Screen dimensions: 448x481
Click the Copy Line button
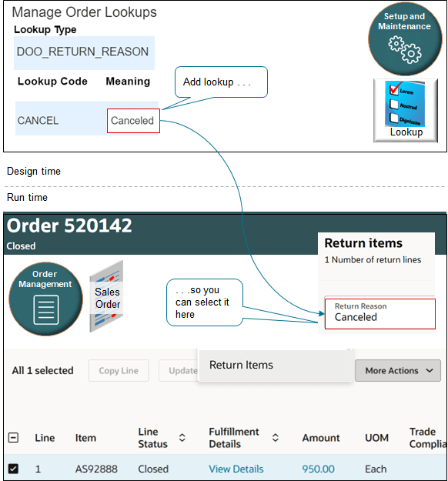coord(119,371)
